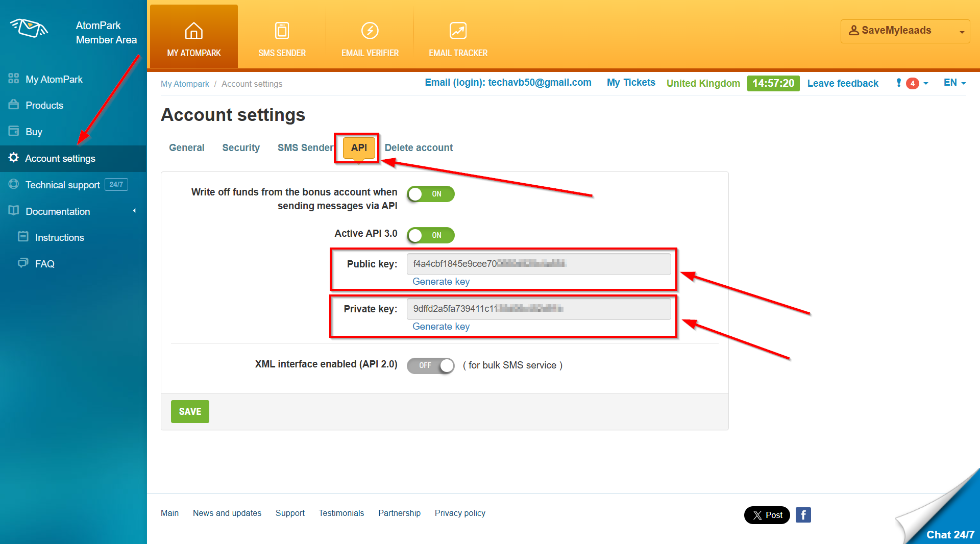Collapse the Documentation sidebar section

[x=134, y=211]
